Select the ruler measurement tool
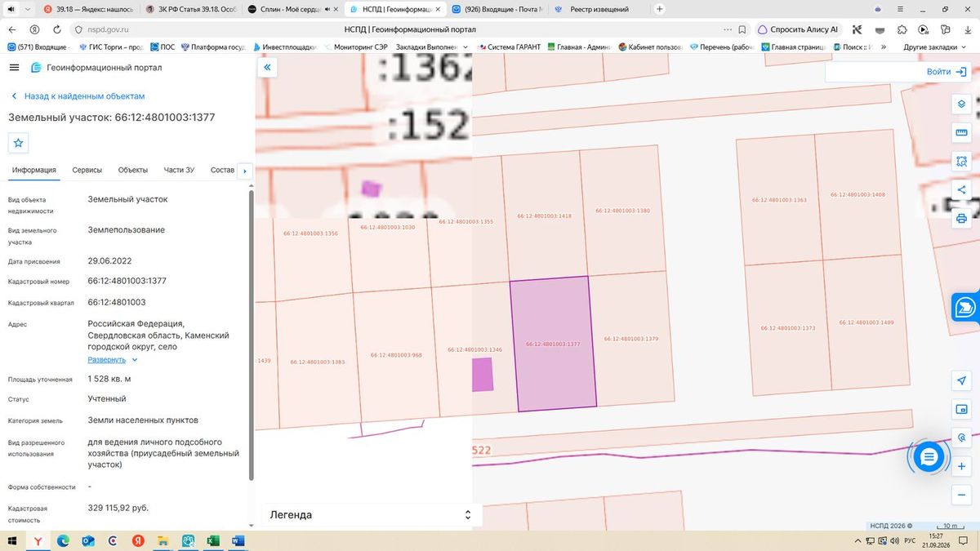The width and height of the screenshot is (980, 551). (961, 133)
